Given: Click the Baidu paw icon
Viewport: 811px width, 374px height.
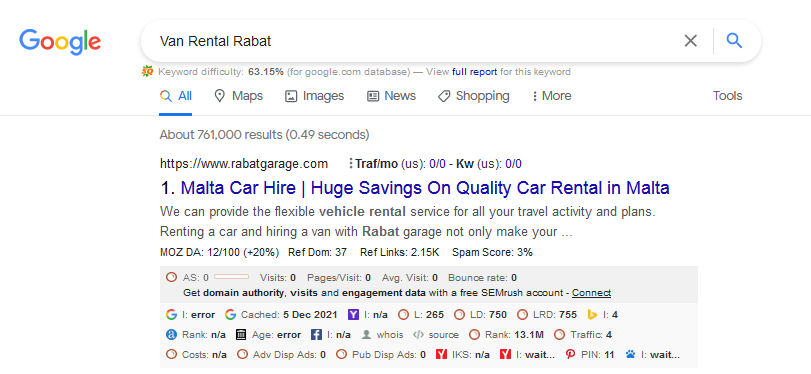Looking at the screenshot, I should (x=630, y=355).
